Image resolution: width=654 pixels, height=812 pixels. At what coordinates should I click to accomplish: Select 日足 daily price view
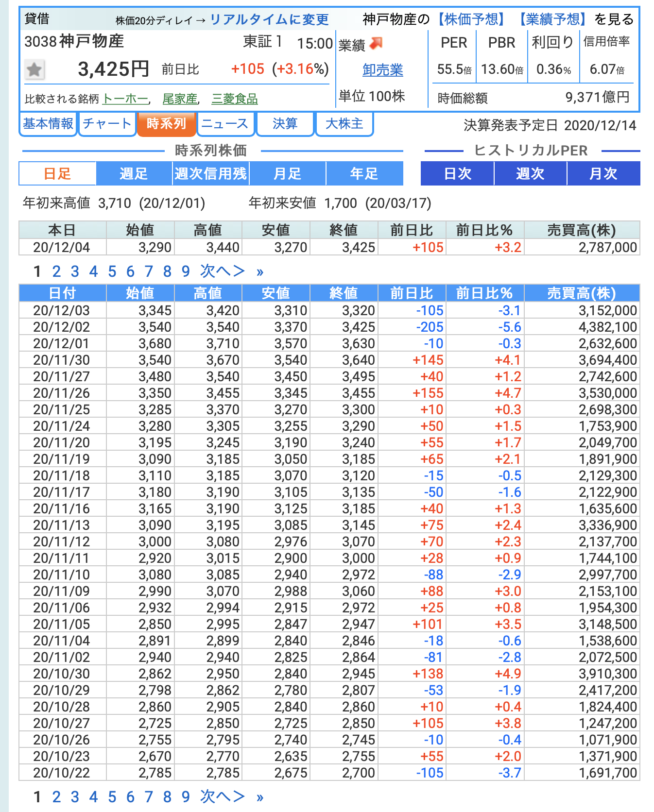click(57, 173)
